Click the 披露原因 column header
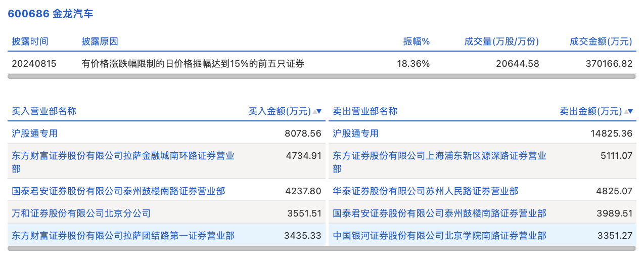This screenshot has width=644, height=258. tap(100, 41)
